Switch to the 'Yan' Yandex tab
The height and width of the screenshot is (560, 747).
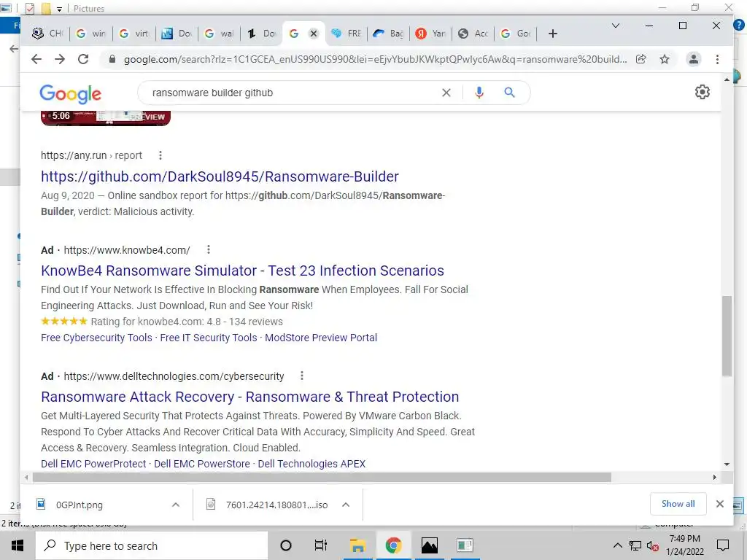point(430,34)
